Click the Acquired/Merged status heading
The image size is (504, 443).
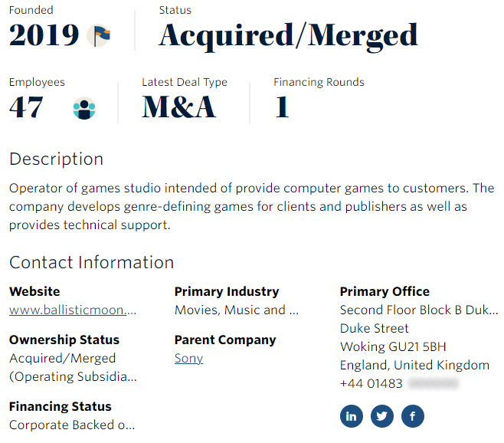(x=288, y=35)
